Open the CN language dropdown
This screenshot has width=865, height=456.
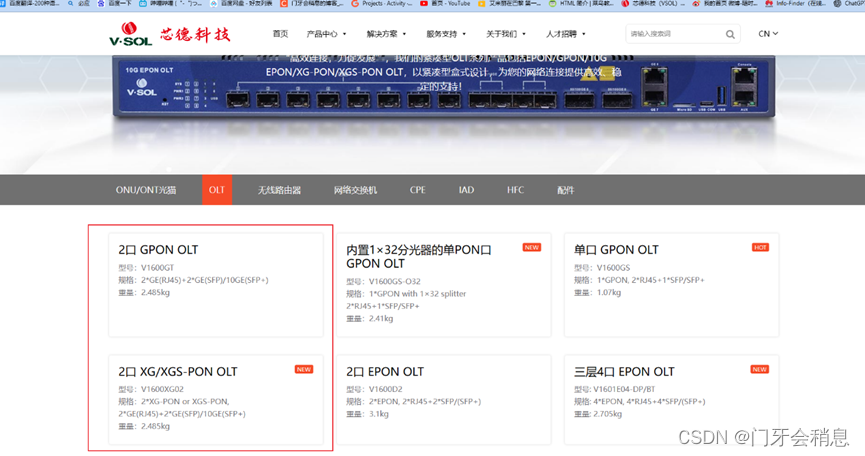tap(768, 34)
